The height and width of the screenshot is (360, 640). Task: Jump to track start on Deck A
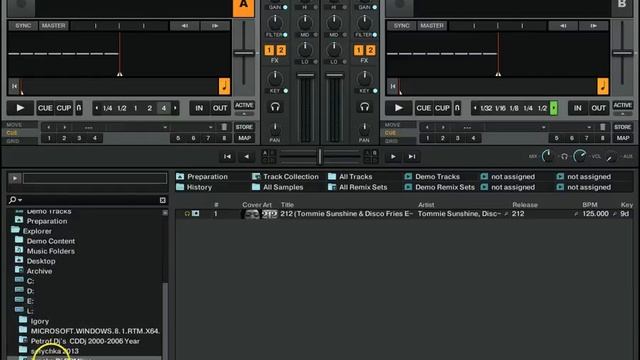pos(14,86)
